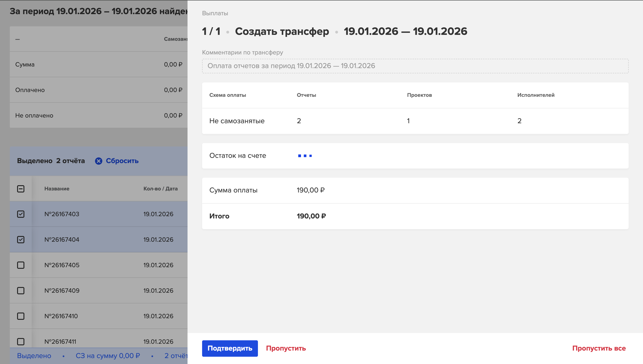Viewport: 643px width, 364px height.
Task: Click the 0,00 ₽ value in the Оплачено row
Action: pos(173,90)
